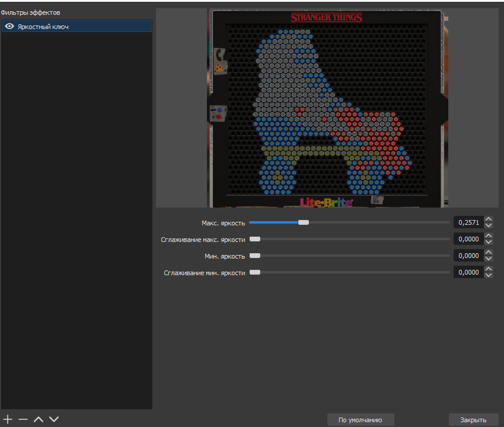
Task: Remove selected filter with minus icon
Action: [x=23, y=419]
